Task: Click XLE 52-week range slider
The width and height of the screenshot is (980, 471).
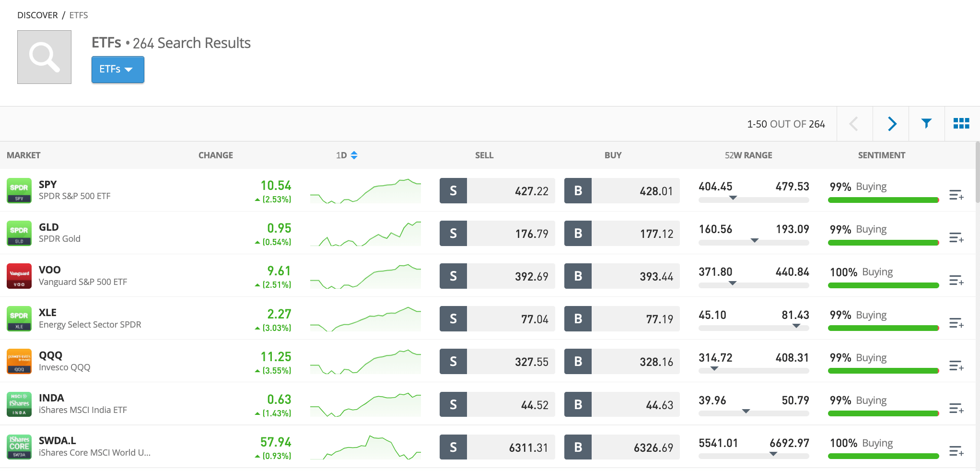Action: [754, 328]
